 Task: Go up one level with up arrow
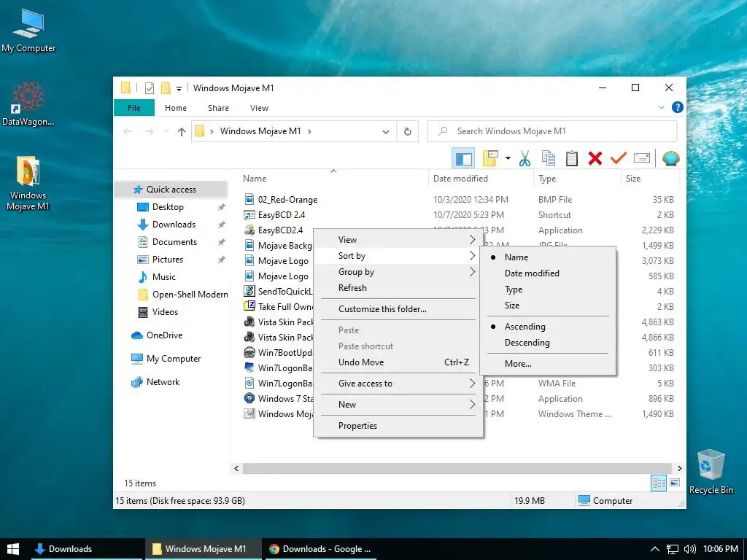click(181, 131)
